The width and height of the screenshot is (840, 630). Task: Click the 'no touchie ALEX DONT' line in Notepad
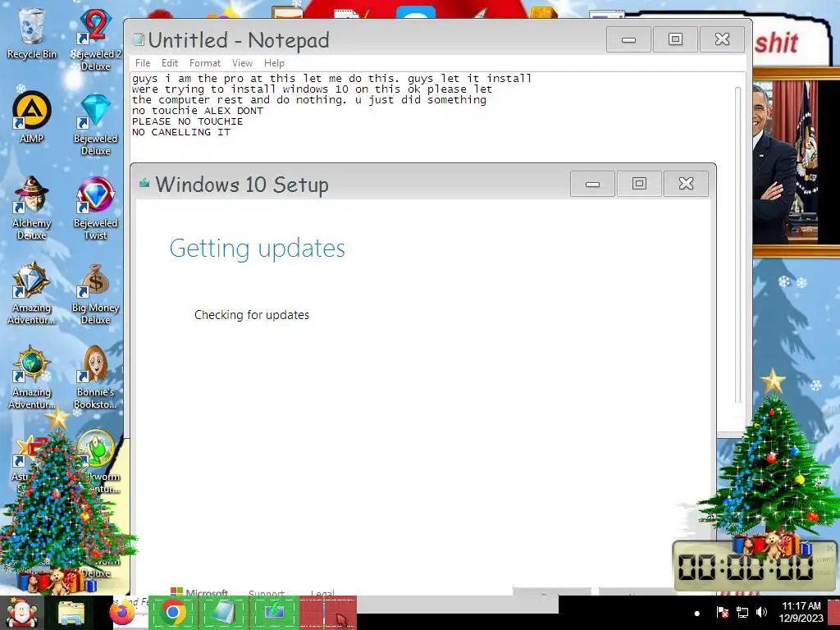point(198,111)
